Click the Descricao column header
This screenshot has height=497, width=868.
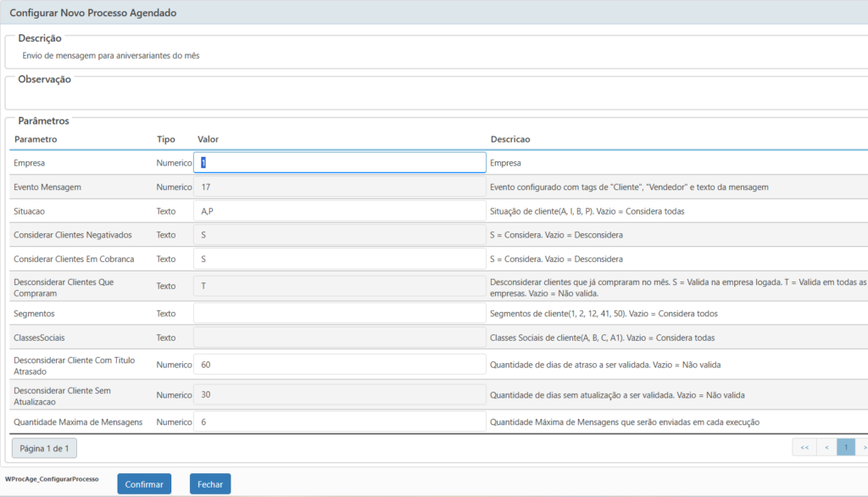click(510, 139)
